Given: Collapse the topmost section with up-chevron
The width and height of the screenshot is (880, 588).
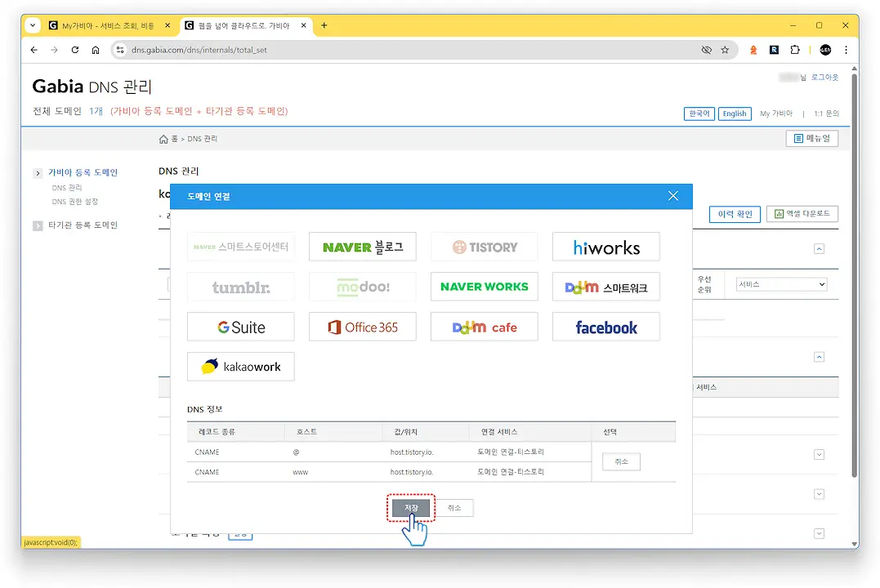Looking at the screenshot, I should click(x=819, y=248).
